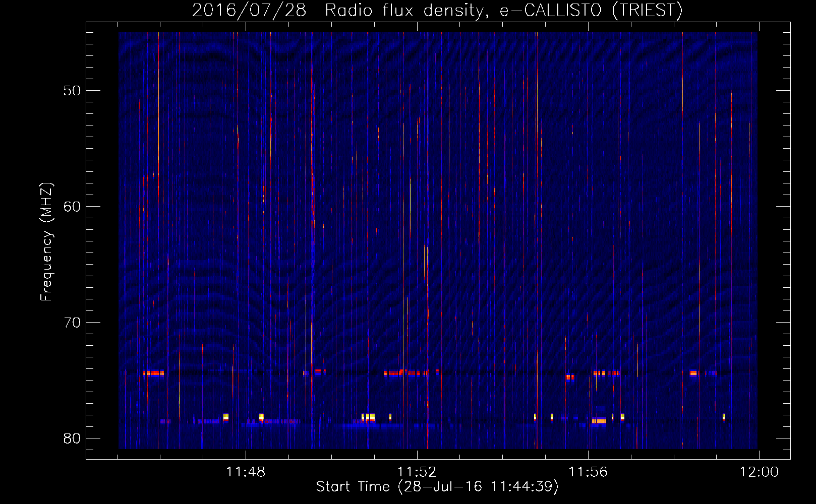This screenshot has width=816, height=504.
Task: Click the 'Frequency (MHZ)' axis label
Action: (x=46, y=242)
